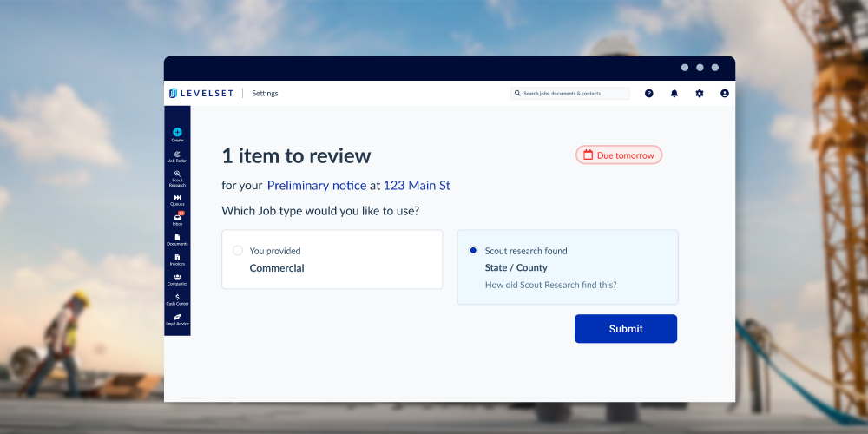Select the "You provided" Commercial radio button
Screen dimensions: 868x434
point(238,251)
